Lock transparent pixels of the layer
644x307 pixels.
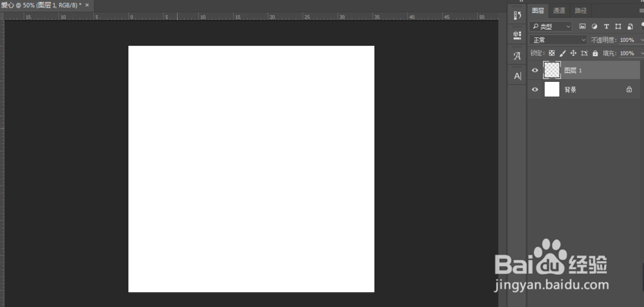(x=552, y=53)
